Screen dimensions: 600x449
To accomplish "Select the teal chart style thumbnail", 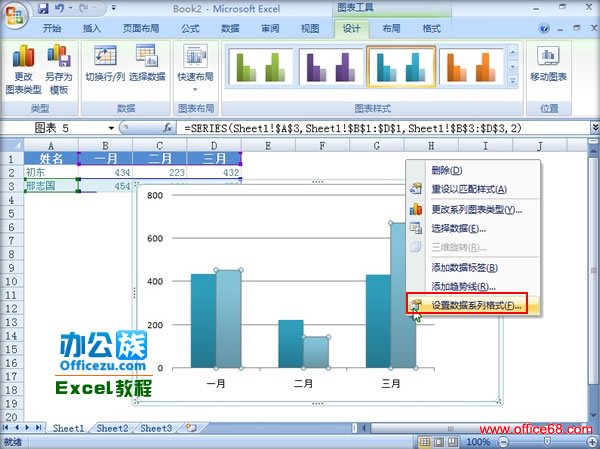I will (x=401, y=67).
